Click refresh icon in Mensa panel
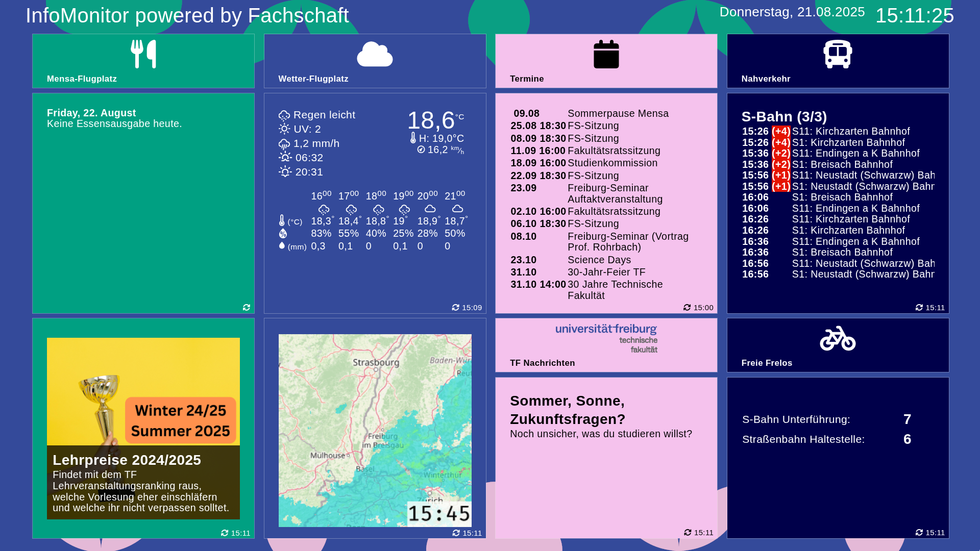The width and height of the screenshot is (980, 551). (x=247, y=307)
